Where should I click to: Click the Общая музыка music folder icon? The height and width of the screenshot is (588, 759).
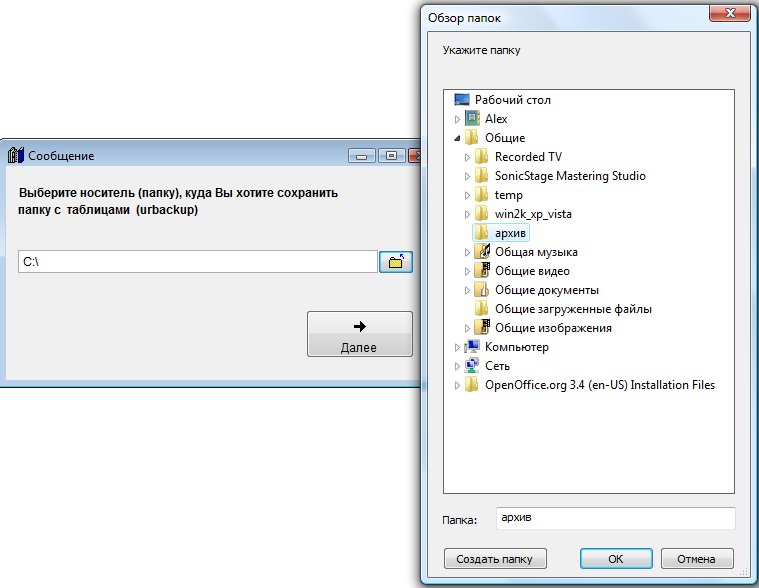482,251
